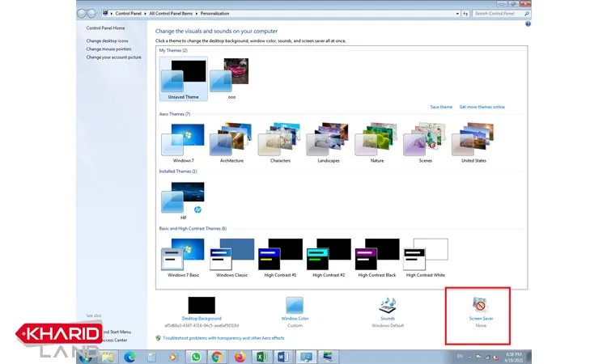The width and height of the screenshot is (607, 364).
Task: Apply the High Contrast #1 theme
Action: pyautogui.click(x=280, y=257)
